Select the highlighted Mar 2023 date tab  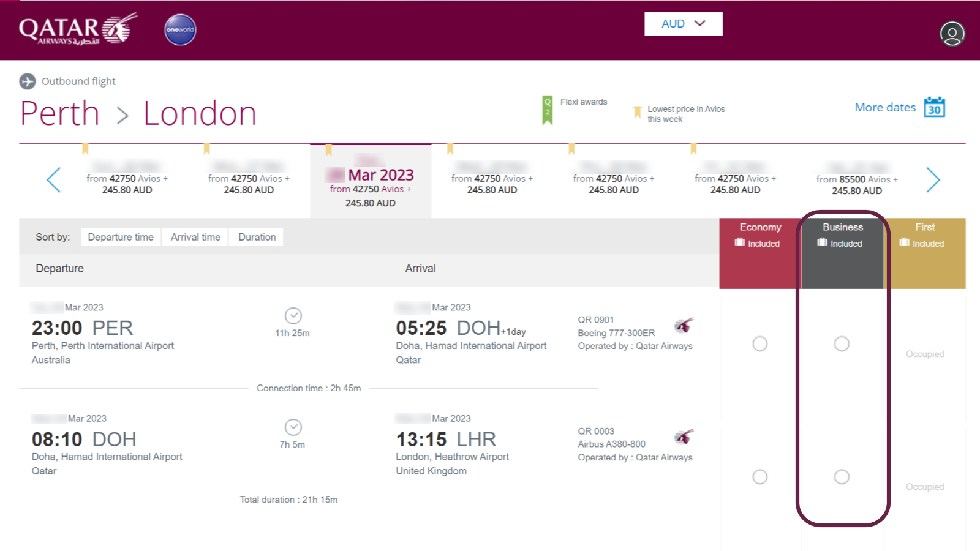tap(371, 181)
